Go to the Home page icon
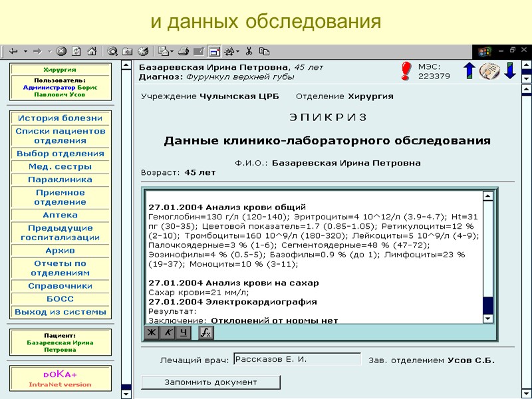This screenshot has width=532, height=399. 92,51
